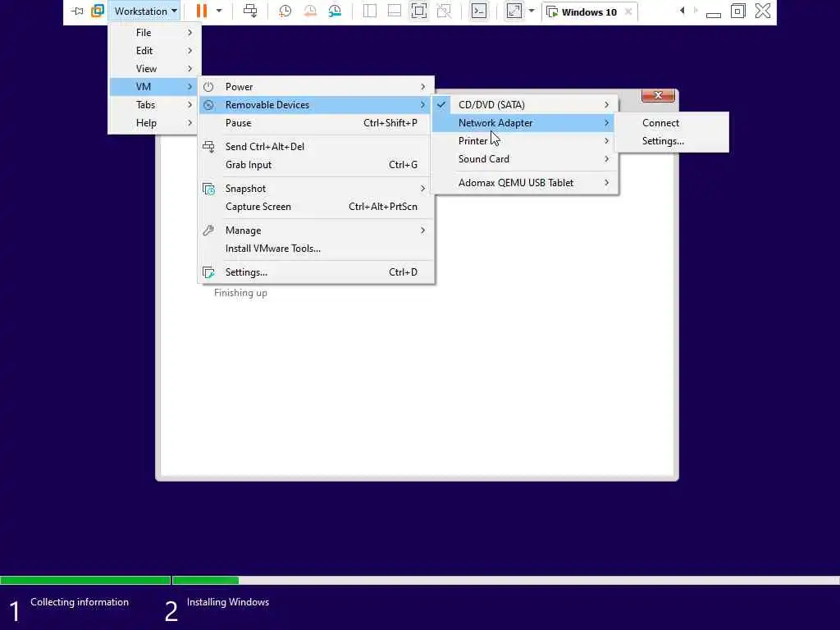Click the Manage wrench icon
840x630 pixels.
pyautogui.click(x=208, y=231)
